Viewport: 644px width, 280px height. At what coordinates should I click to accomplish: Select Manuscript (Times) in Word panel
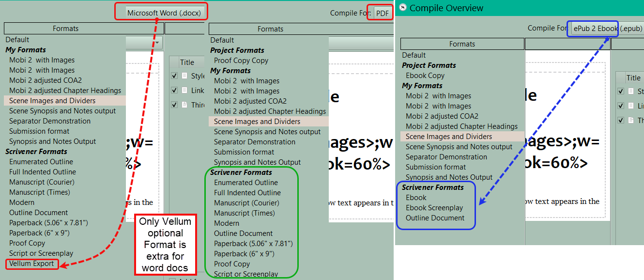[x=40, y=192]
